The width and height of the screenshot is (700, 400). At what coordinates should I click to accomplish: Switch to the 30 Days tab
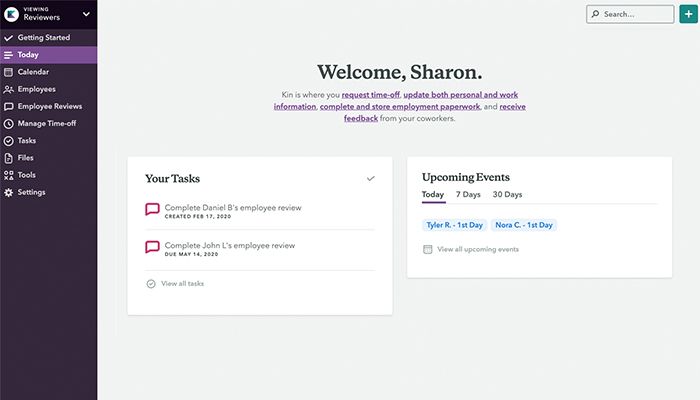point(507,194)
